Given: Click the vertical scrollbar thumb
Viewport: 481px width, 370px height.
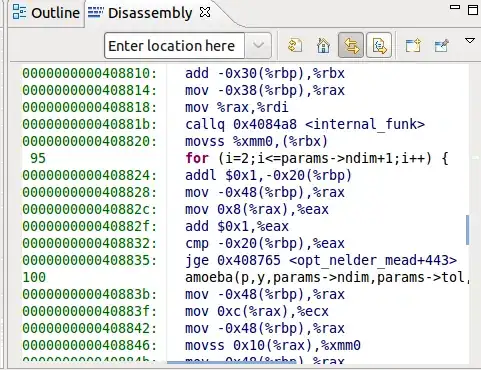Looking at the screenshot, I should coord(468,230).
